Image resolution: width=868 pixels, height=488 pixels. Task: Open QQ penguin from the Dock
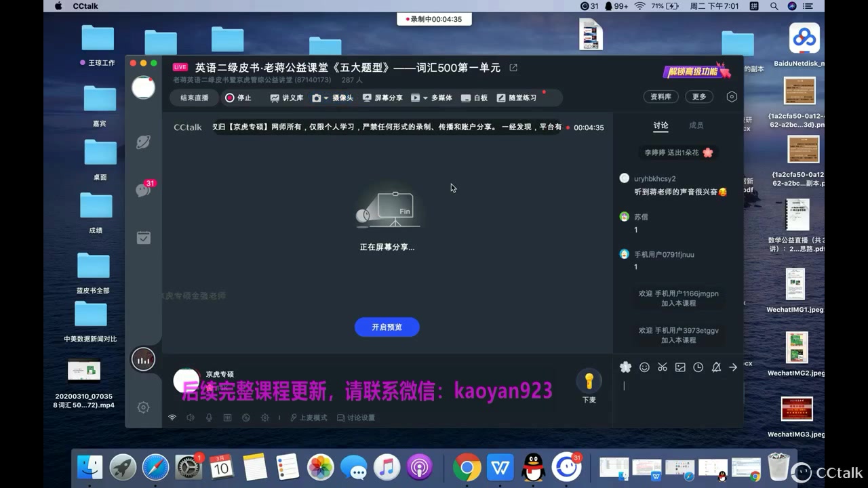point(534,467)
